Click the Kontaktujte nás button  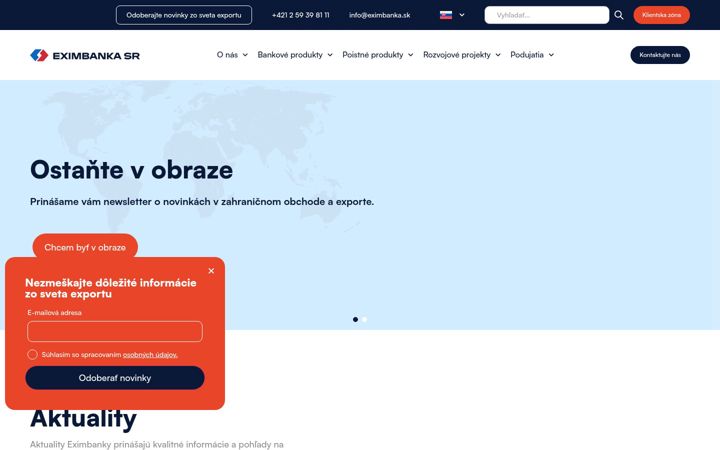[660, 55]
